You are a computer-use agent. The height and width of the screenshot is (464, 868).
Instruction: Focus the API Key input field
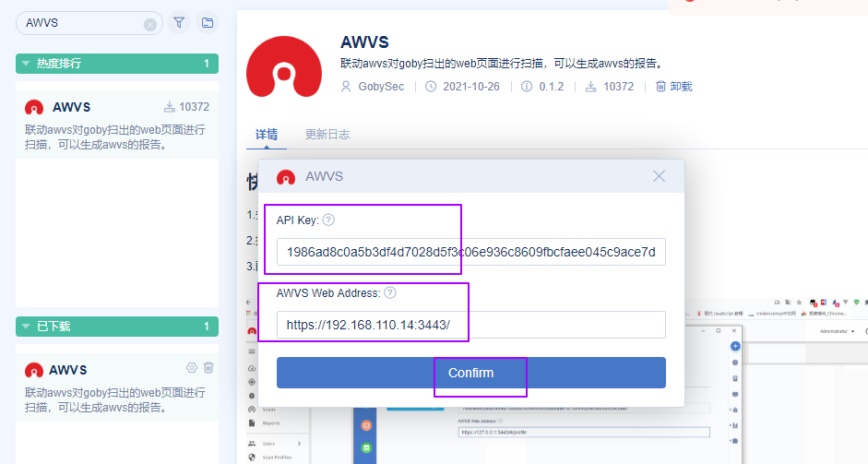coord(471,252)
